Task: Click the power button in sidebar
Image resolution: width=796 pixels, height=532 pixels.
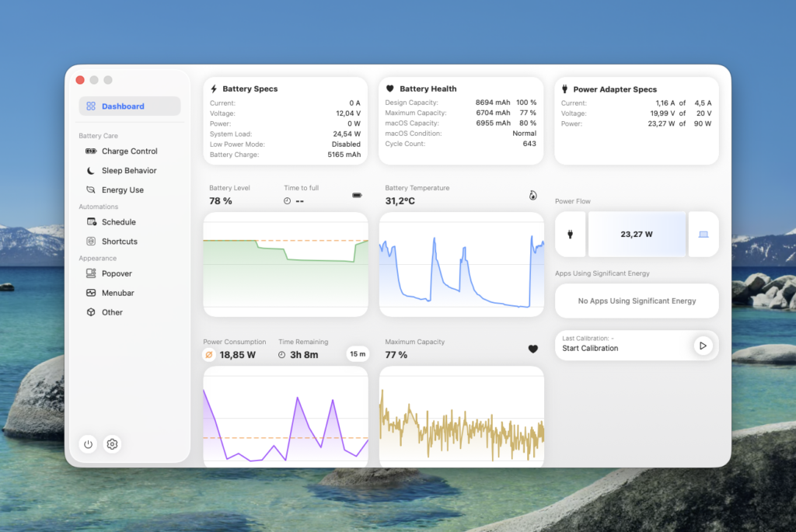Action: (89, 444)
